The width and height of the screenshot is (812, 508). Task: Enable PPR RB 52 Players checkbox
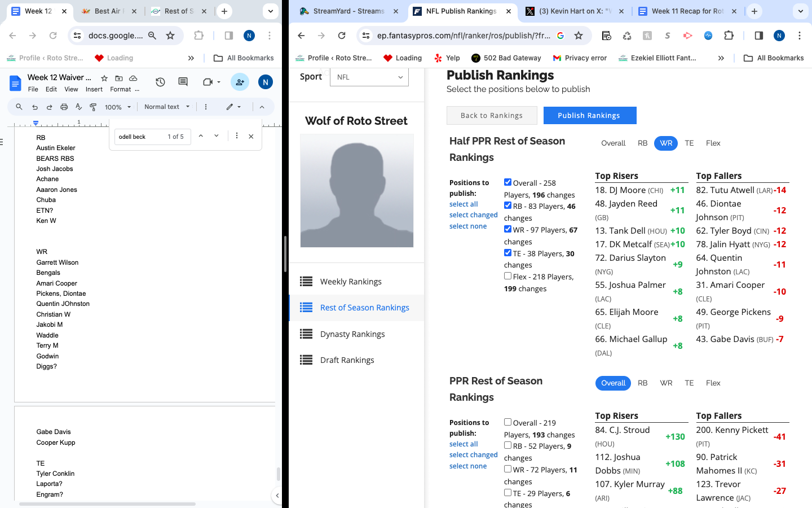(x=507, y=445)
